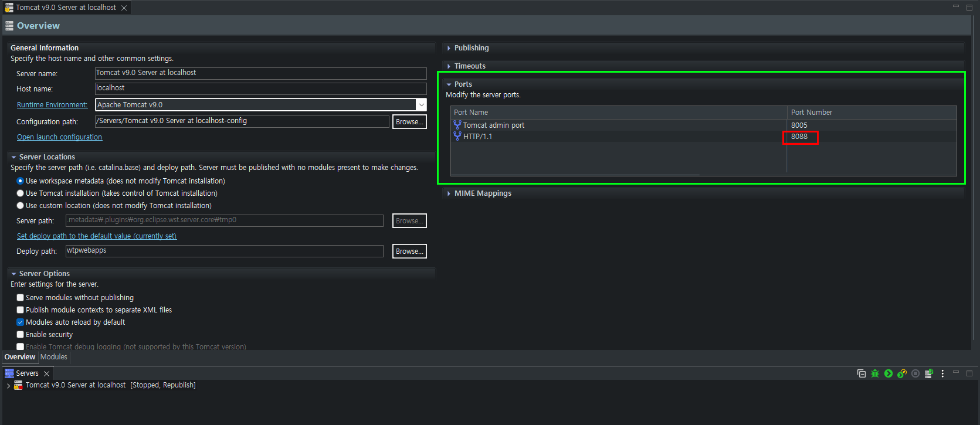Minimize the Servers view panel
The width and height of the screenshot is (980, 425).
click(956, 372)
